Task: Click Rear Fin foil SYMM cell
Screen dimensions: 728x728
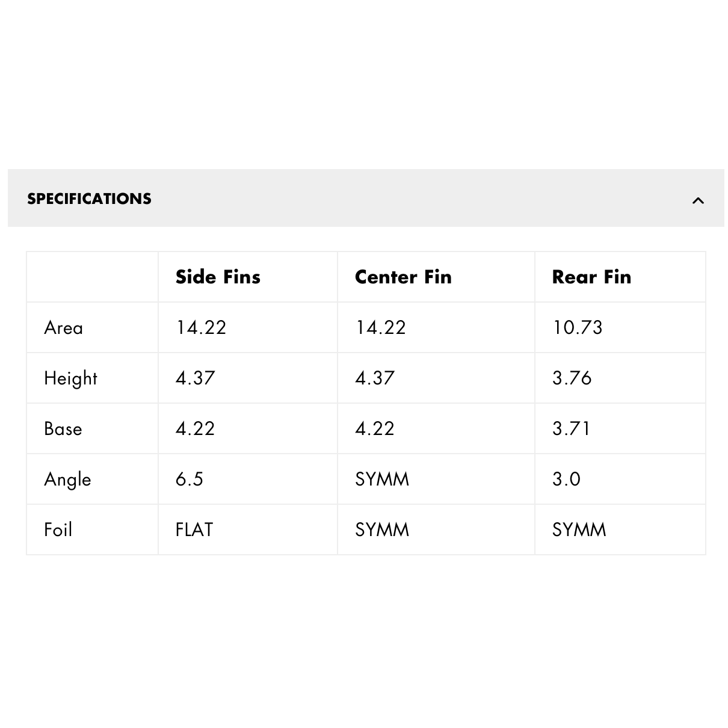Action: (620, 529)
